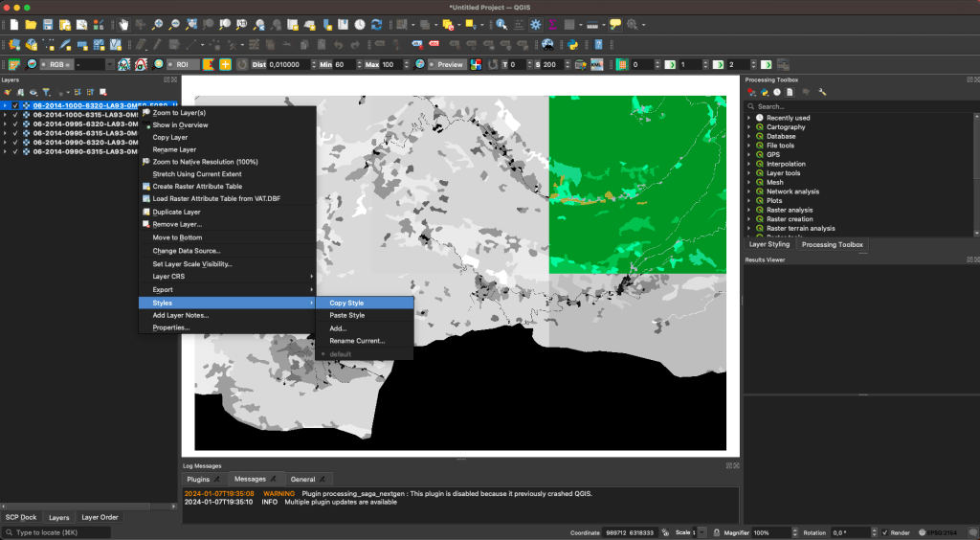Viewport: 980px width, 540px height.
Task: Click the Pan Map hand tool
Action: click(x=124, y=24)
